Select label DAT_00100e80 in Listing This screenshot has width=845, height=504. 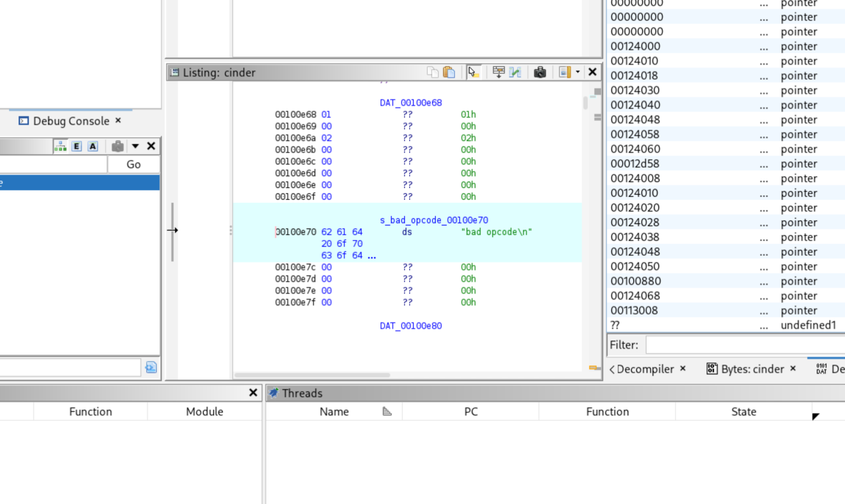point(411,326)
